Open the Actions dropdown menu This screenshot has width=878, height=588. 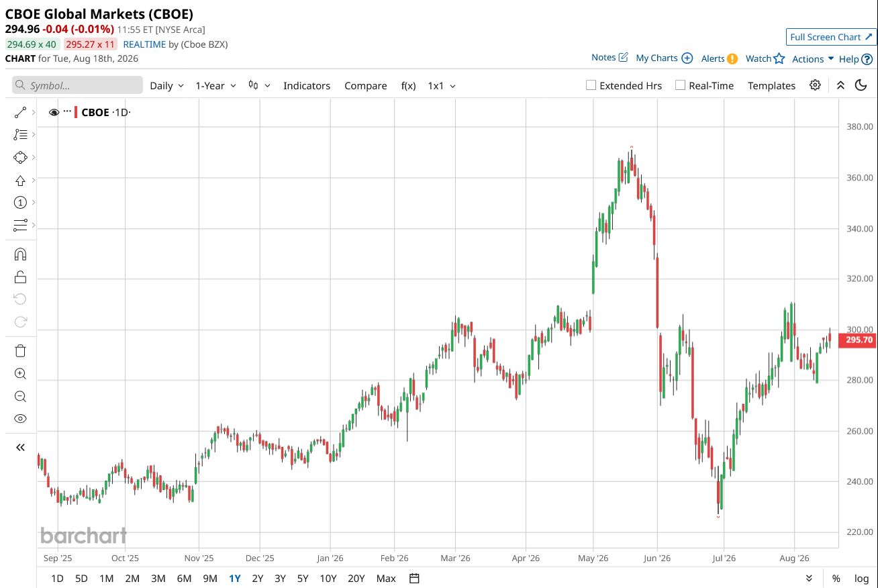pos(813,58)
